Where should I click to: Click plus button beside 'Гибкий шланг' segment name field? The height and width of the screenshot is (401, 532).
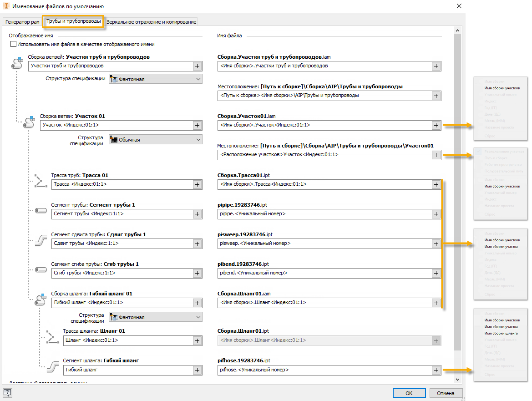[x=197, y=370]
